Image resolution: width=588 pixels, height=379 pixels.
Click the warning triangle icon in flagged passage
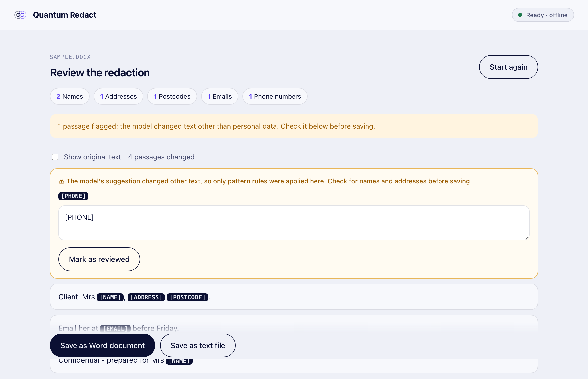click(x=61, y=181)
